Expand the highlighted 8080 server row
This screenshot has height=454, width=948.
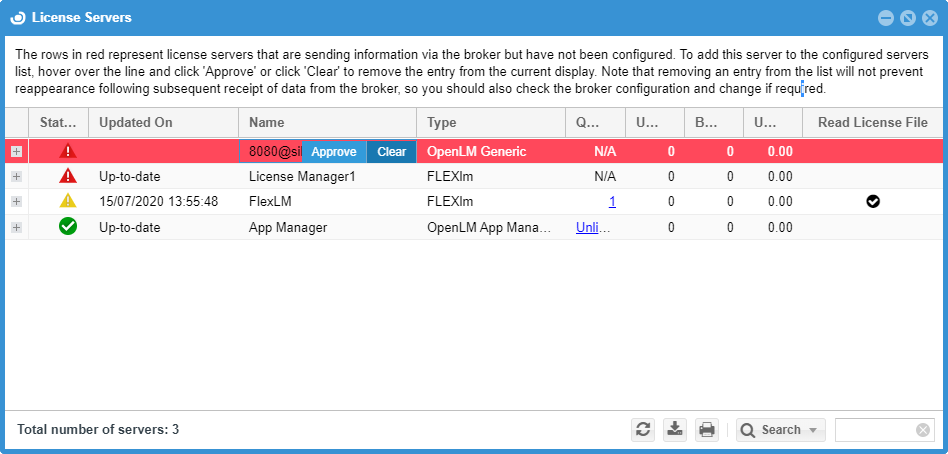(16, 151)
